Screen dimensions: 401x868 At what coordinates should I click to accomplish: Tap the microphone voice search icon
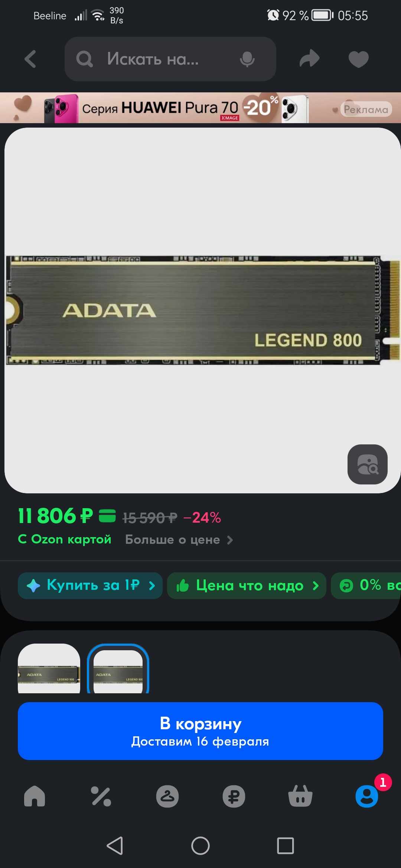[247, 59]
